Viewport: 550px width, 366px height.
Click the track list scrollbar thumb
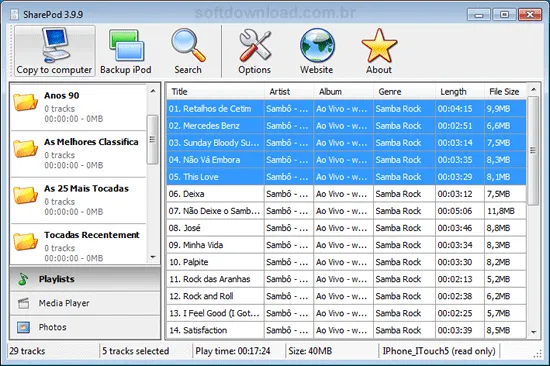[533, 151]
